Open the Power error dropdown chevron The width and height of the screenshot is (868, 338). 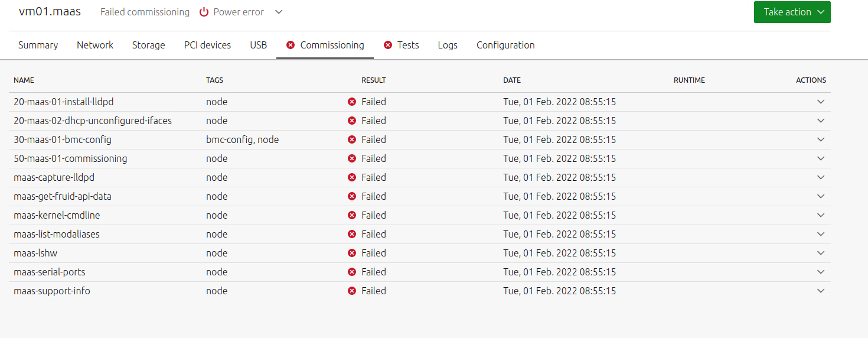pyautogui.click(x=279, y=12)
